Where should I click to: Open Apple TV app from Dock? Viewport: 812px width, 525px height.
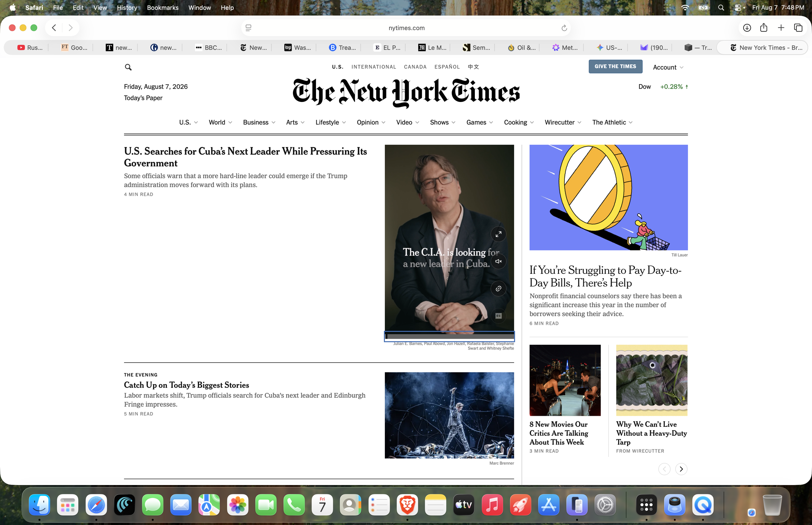point(464,505)
